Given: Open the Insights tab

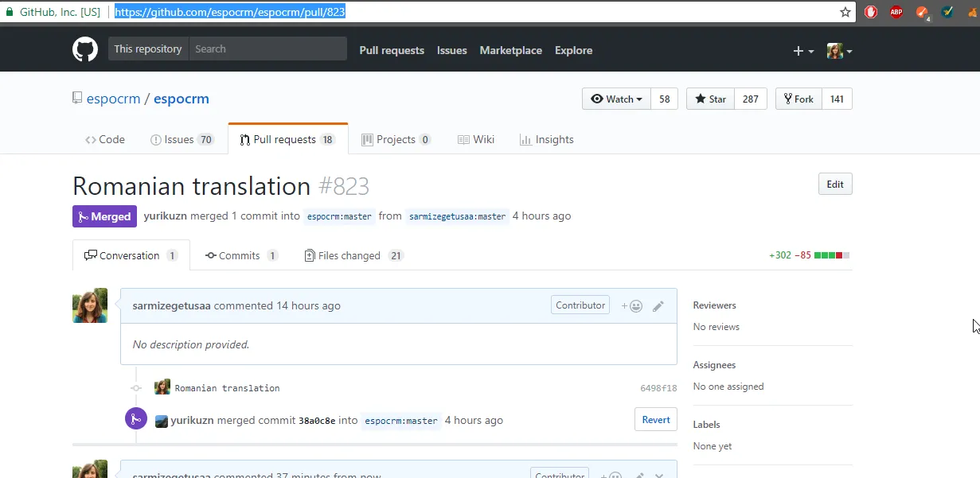Looking at the screenshot, I should click(546, 139).
